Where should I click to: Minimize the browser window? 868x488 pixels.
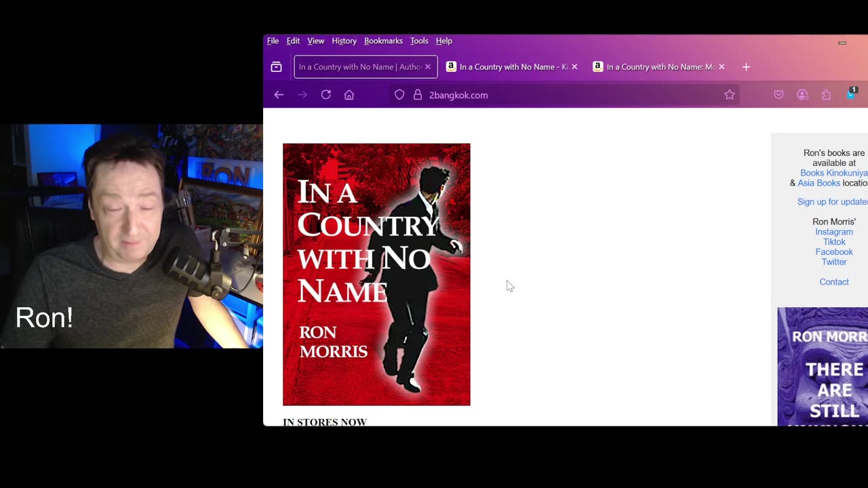pyautogui.click(x=842, y=43)
